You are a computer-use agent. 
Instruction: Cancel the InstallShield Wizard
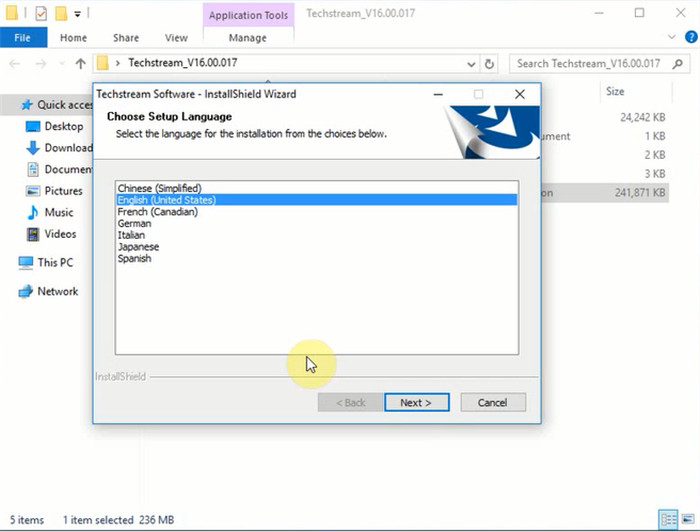click(x=493, y=402)
